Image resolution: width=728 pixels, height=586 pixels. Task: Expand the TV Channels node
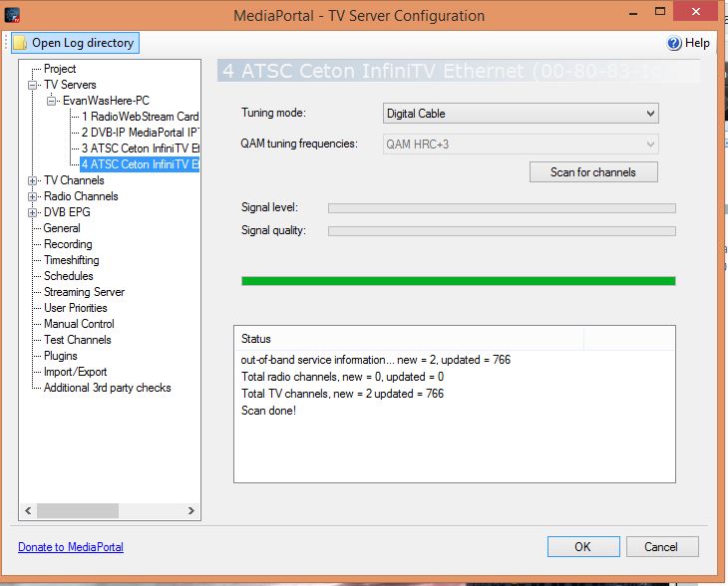[33, 180]
